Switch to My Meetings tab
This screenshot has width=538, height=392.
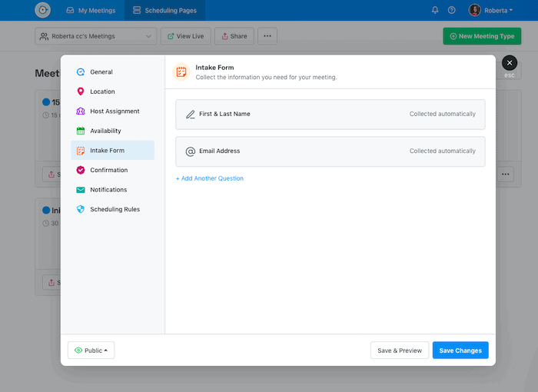pyautogui.click(x=91, y=10)
